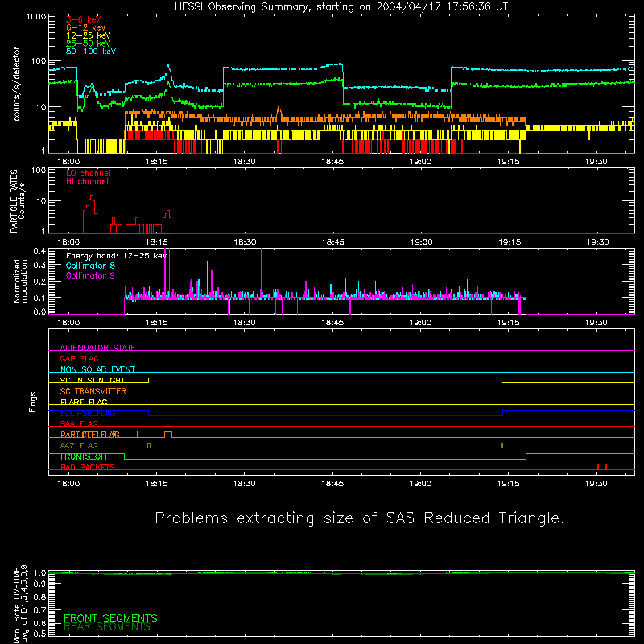Viewport: 644px width, 644px height.
Task: Click the ATTENUATOR STATE flag label
Action: point(97,348)
